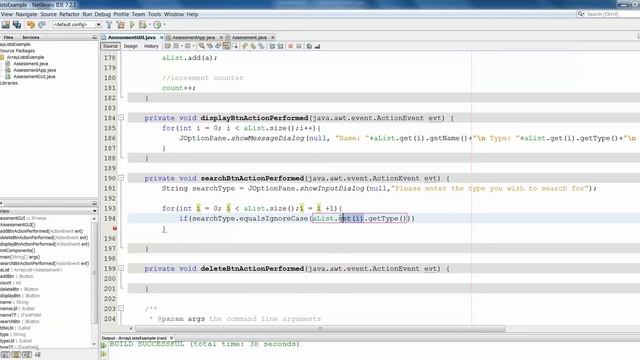
Task: Click the Redo toolbar icon
Action: pos(42,24)
